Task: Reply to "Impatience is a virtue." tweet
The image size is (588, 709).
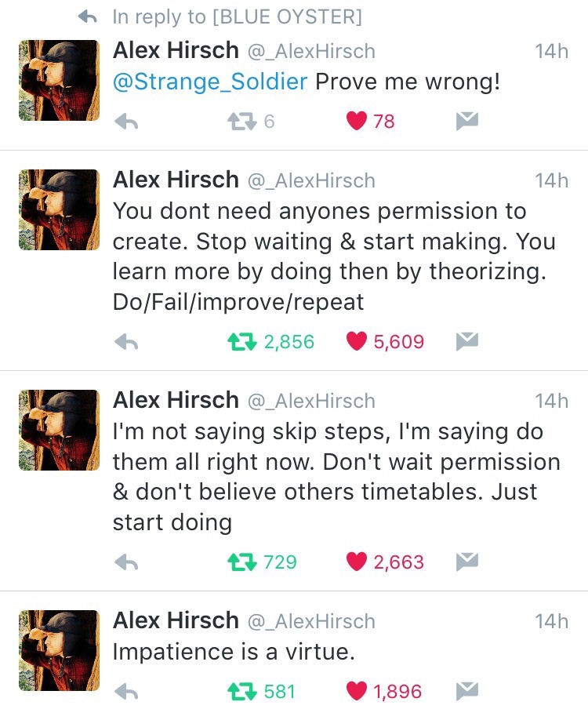Action: pyautogui.click(x=126, y=692)
